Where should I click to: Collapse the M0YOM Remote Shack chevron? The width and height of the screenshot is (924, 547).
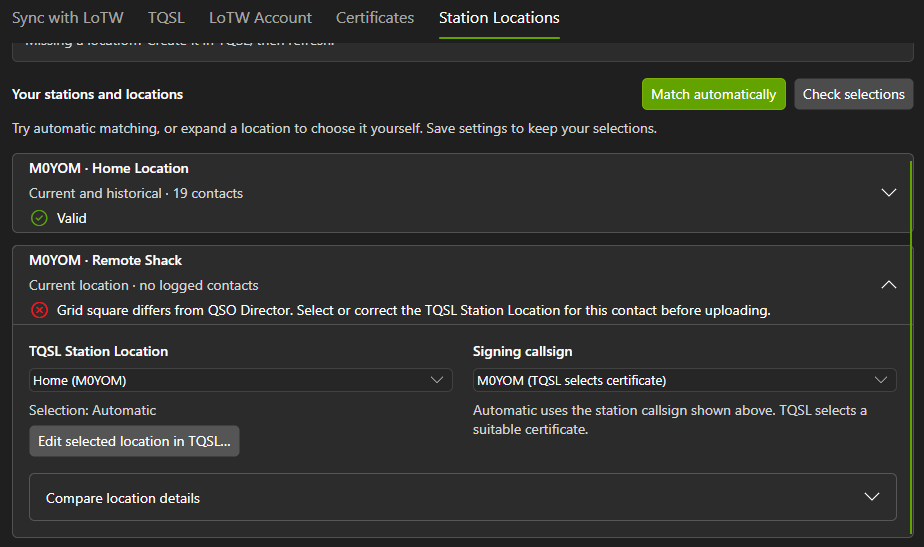click(x=889, y=285)
